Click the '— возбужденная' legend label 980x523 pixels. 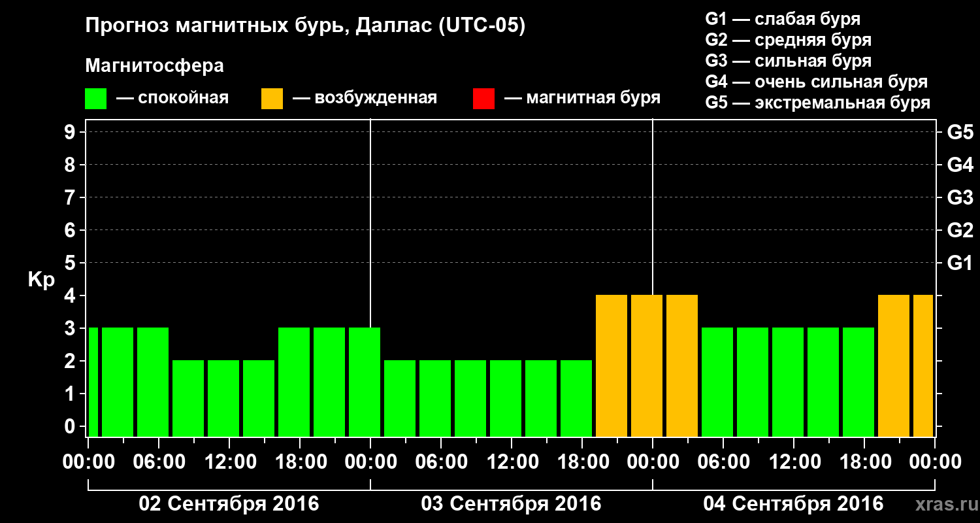[365, 98]
